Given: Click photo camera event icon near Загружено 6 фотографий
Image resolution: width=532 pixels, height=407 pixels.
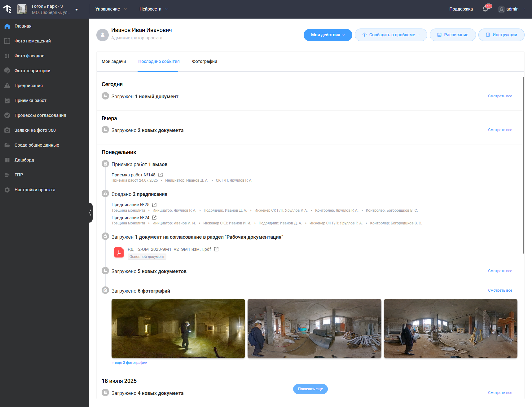Looking at the screenshot, I should click(x=105, y=290).
